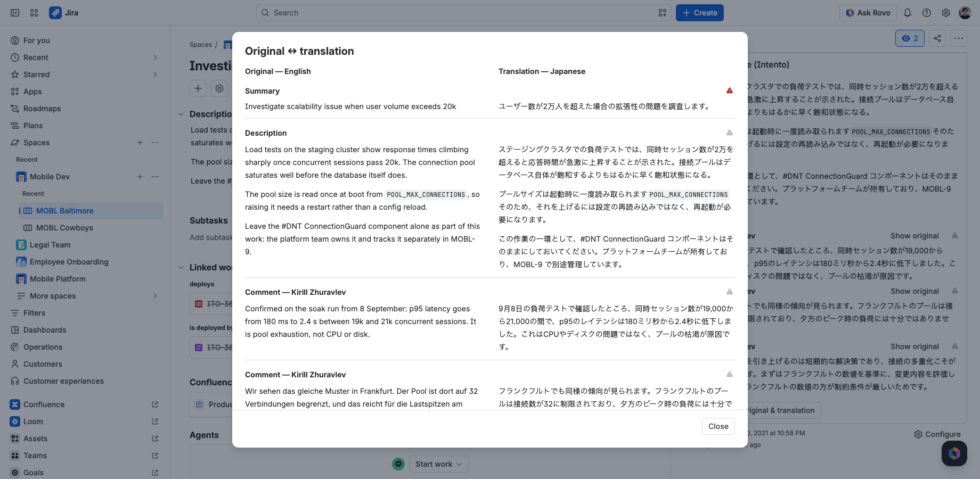980x479 pixels.
Task: Click warning icon for first Kirill Zhuravlev comment
Action: [x=730, y=292]
